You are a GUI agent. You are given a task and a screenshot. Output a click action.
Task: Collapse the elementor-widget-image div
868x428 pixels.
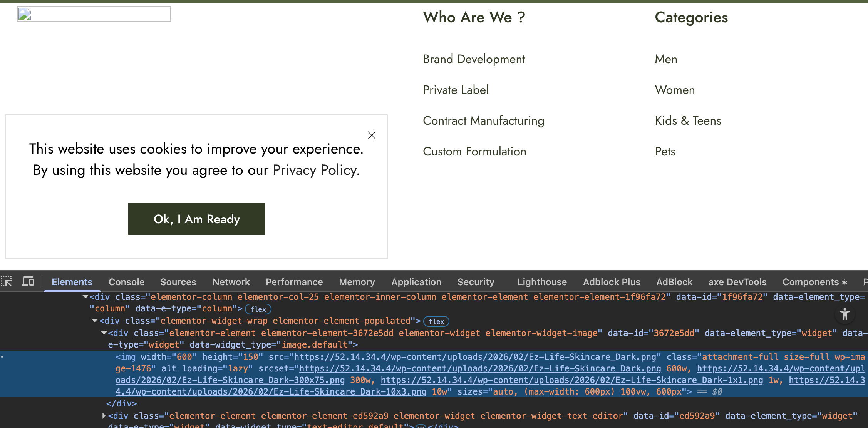pos(104,333)
